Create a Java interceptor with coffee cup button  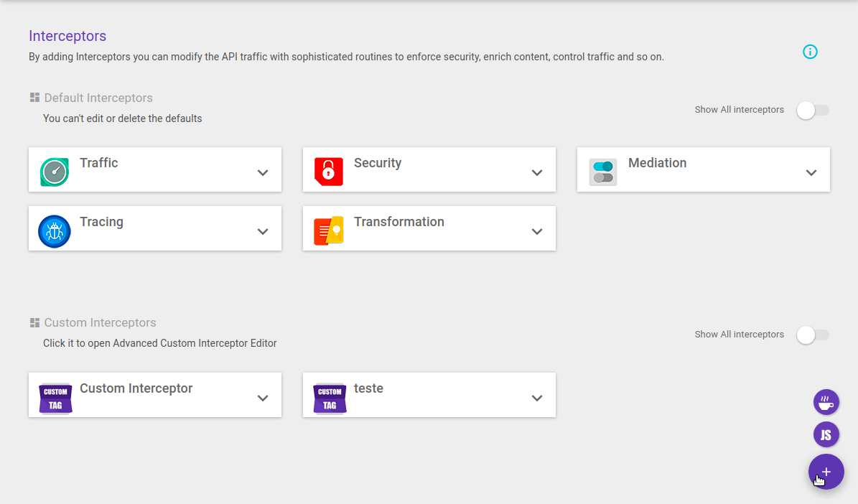point(826,402)
